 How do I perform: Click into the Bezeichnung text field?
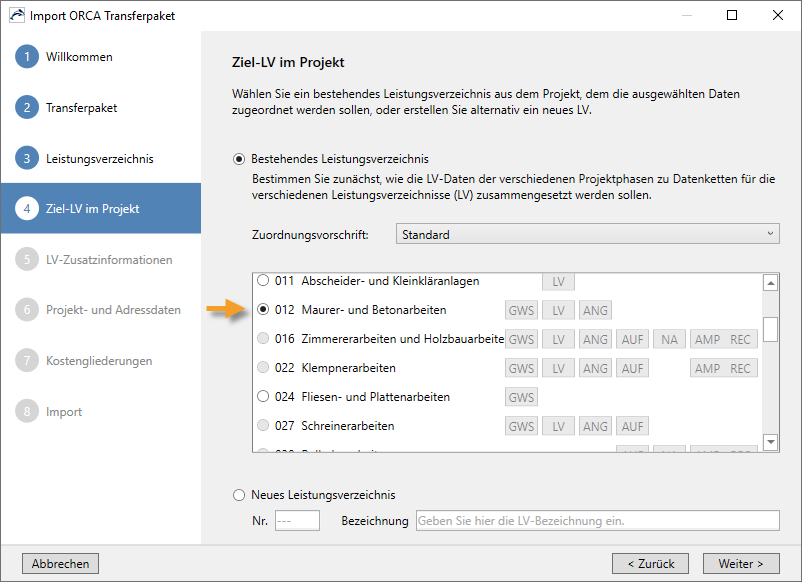pyautogui.click(x=597, y=521)
